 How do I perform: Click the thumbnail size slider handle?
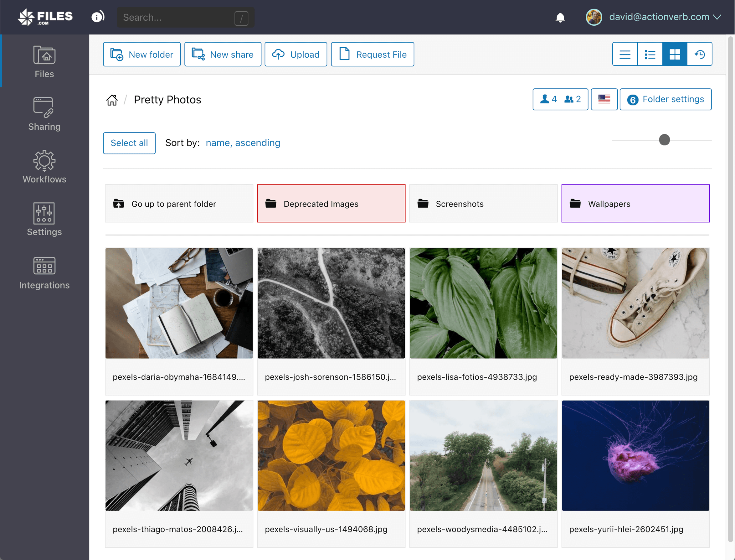point(664,140)
